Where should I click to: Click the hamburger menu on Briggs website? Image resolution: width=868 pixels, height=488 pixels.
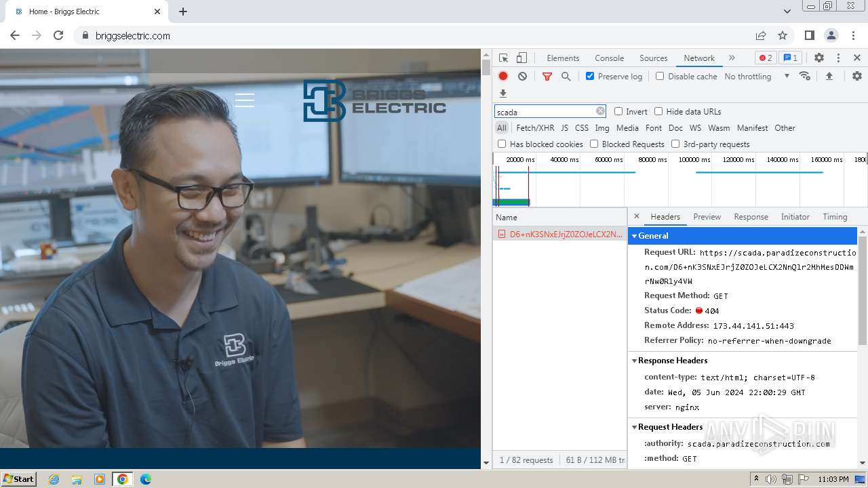click(x=245, y=100)
